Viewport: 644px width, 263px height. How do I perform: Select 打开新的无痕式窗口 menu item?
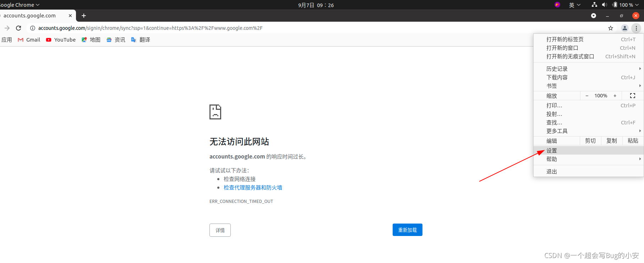[x=589, y=57]
